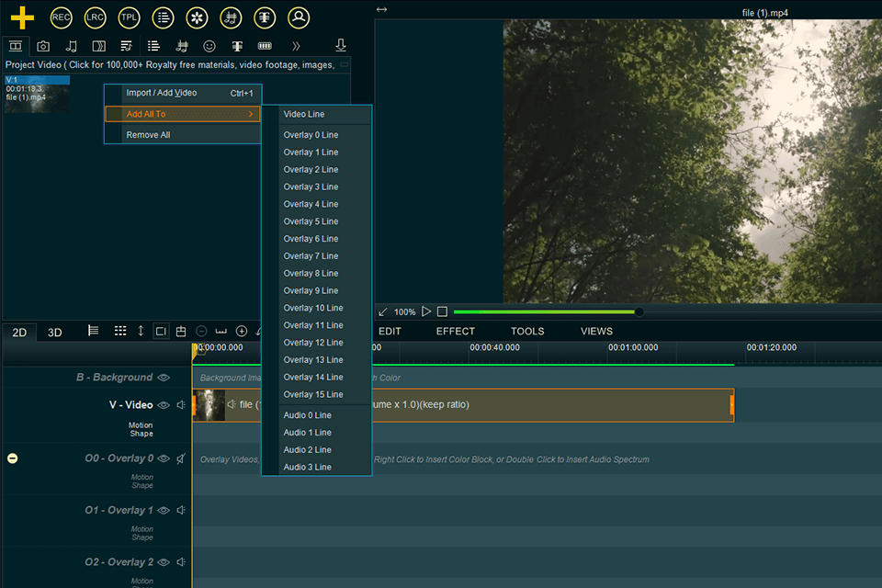This screenshot has width=882, height=588.
Task: Select Audio 0 Line in submenu
Action: (317, 415)
